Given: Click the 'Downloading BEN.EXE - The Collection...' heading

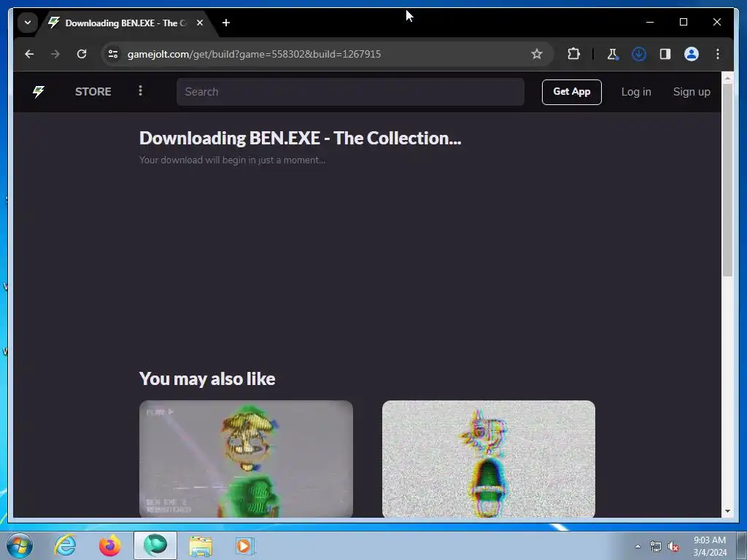Looking at the screenshot, I should [300, 138].
